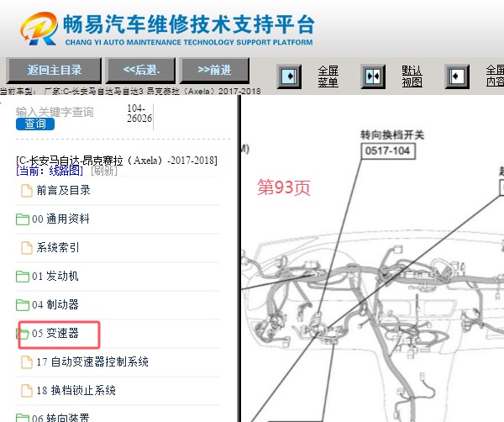The image size is (504, 422).
Task: Click the page icon beside 18 换档锁止系统
Action: tap(27, 391)
